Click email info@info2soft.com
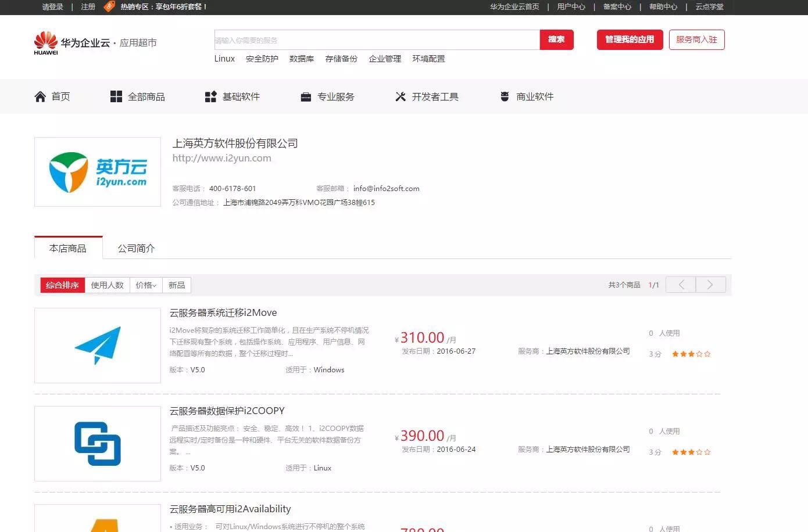 point(386,188)
